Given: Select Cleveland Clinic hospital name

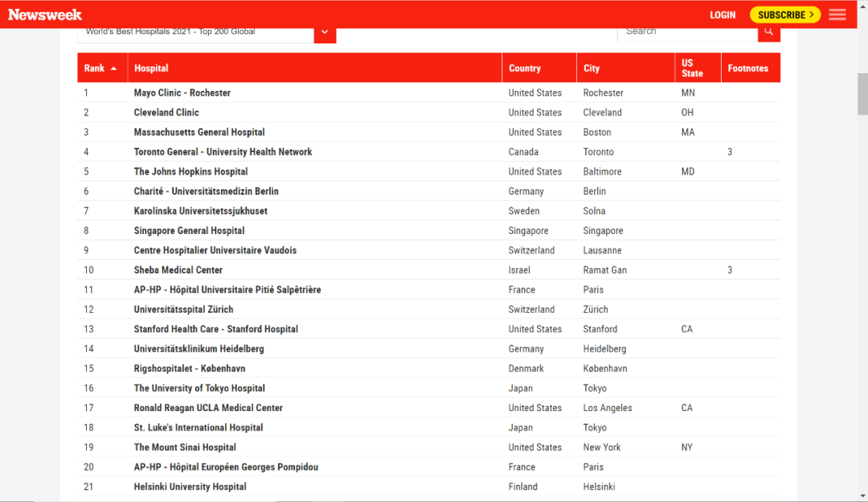Looking at the screenshot, I should (166, 113).
